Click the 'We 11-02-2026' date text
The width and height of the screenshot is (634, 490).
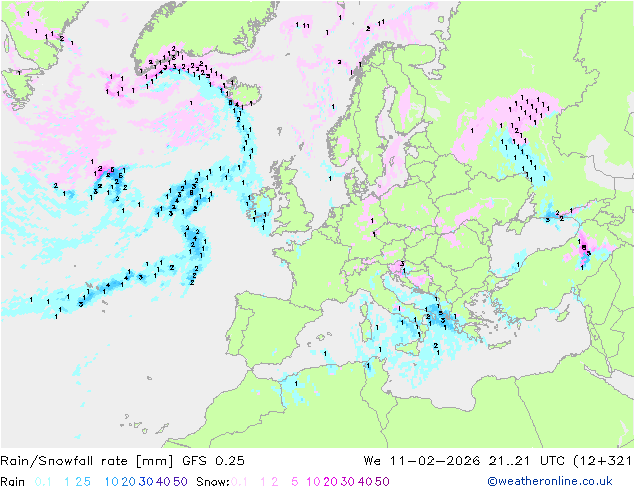click(422, 461)
